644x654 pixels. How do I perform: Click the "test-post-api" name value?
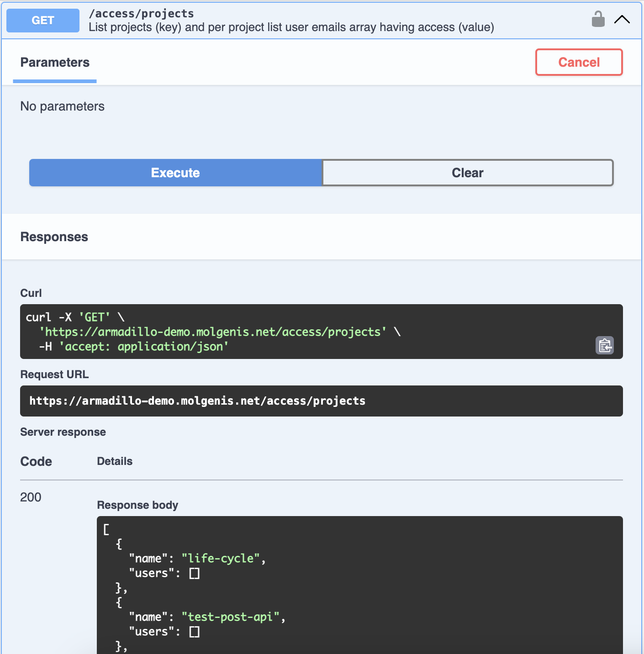pos(231,617)
